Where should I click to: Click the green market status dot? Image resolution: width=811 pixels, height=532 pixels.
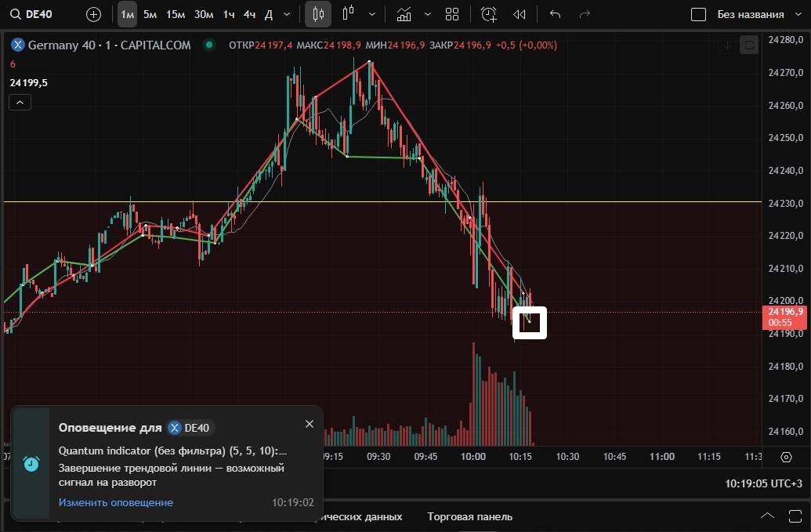(x=209, y=45)
